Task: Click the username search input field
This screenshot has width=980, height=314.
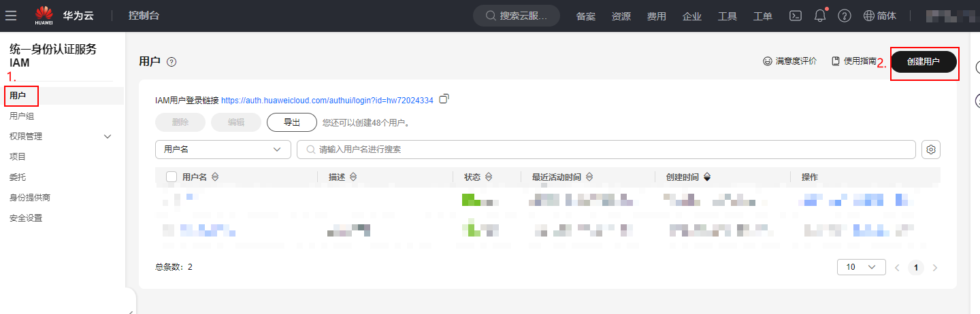Action: tap(606, 150)
